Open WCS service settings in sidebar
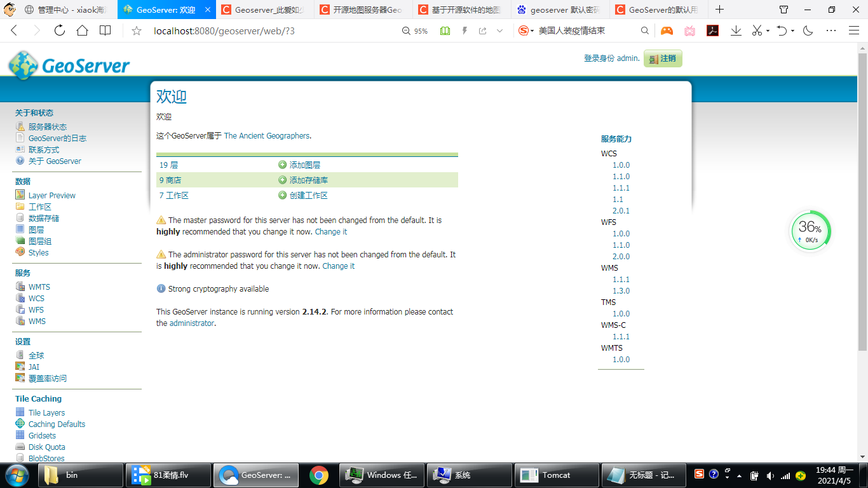868x488 pixels. [x=36, y=299]
